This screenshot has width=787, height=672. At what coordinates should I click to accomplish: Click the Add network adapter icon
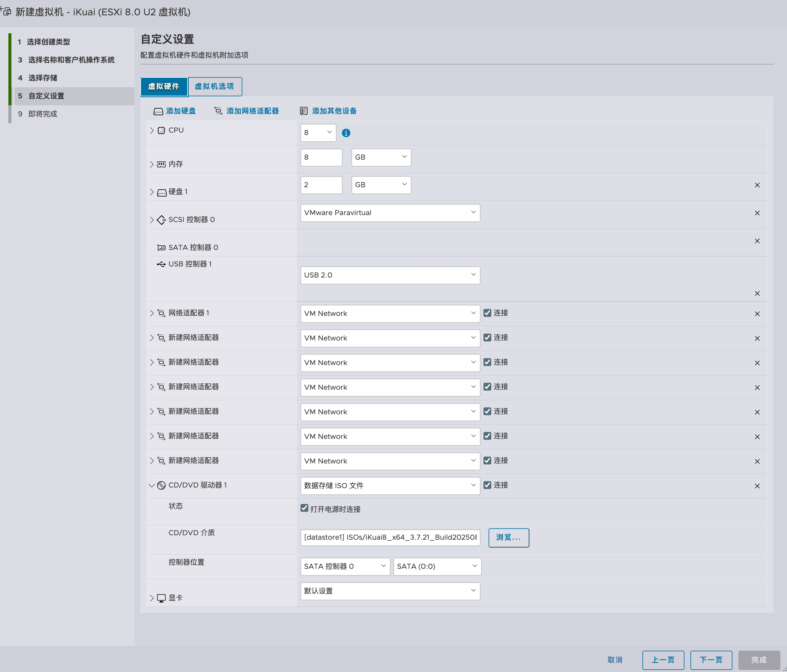coord(218,111)
